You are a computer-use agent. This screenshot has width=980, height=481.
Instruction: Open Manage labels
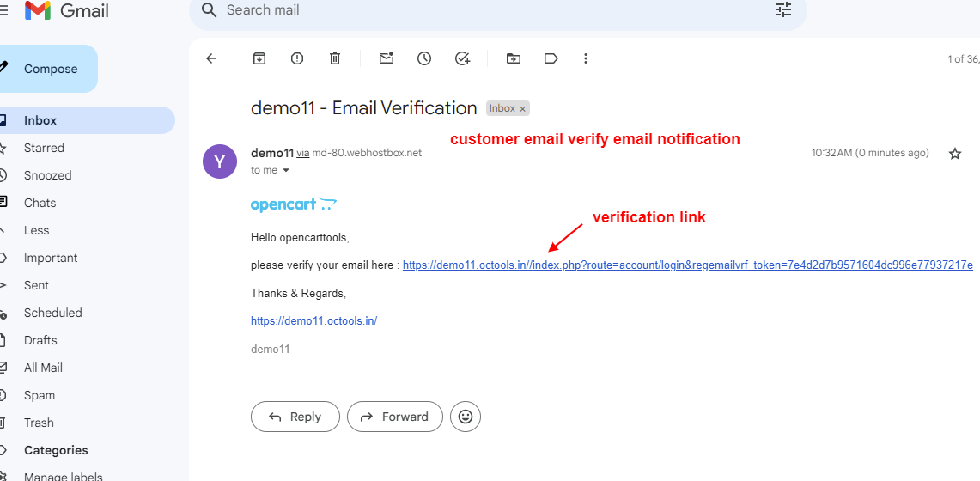pos(63,478)
